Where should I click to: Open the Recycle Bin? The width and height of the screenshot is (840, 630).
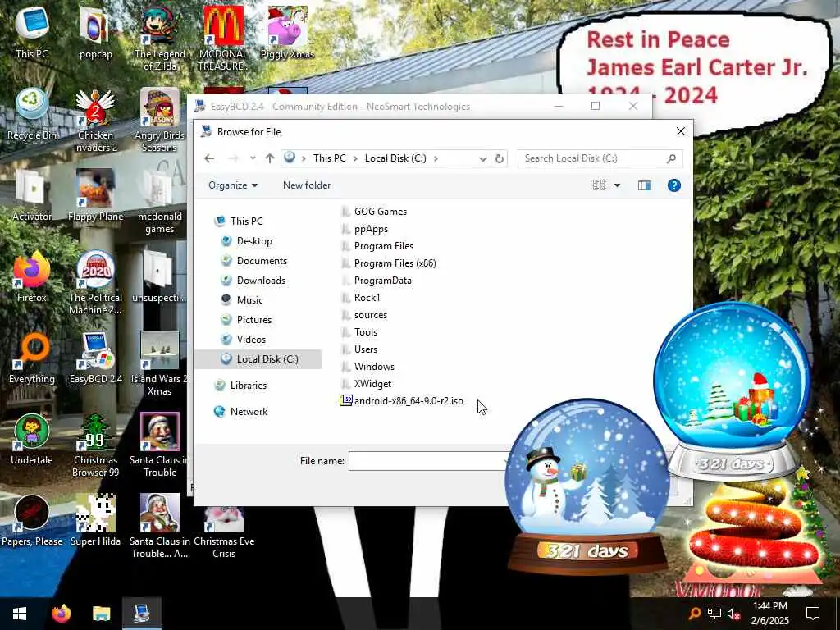[32, 113]
